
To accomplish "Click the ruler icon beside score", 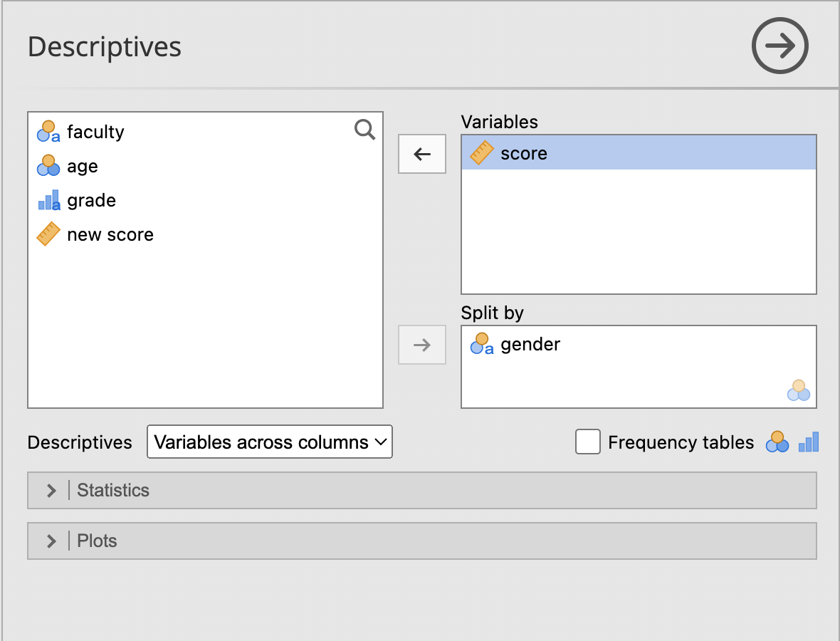I will (481, 153).
